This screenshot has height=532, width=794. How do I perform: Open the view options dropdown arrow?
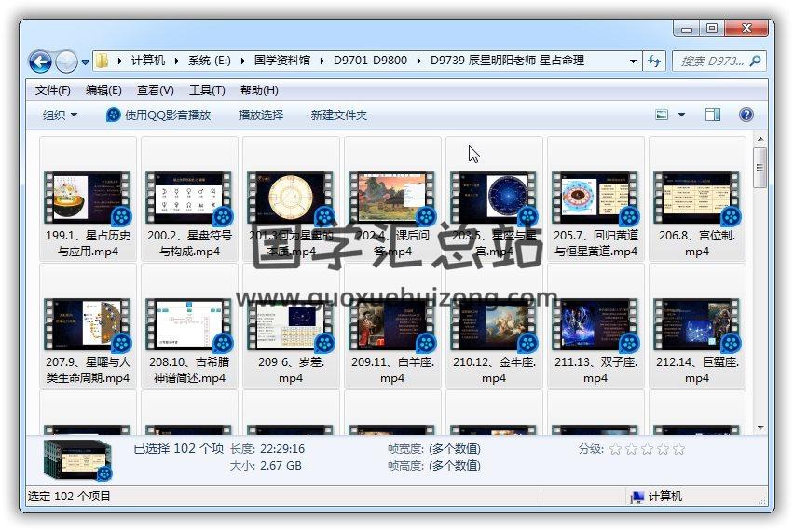681,115
